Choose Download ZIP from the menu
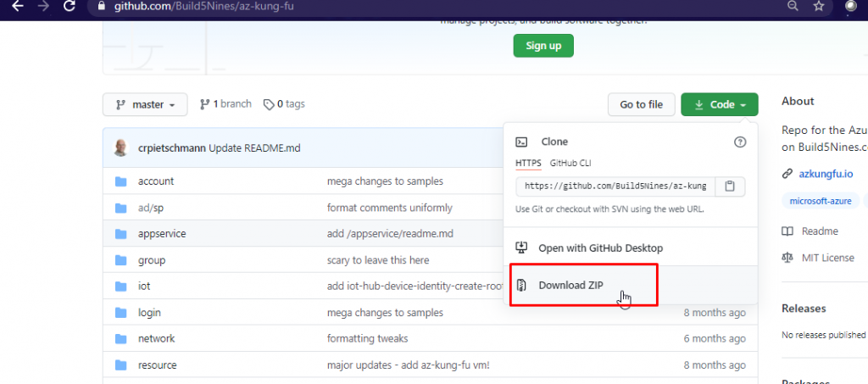 [570, 285]
